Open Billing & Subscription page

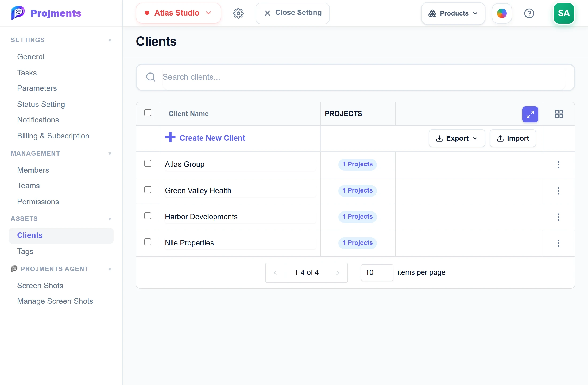click(53, 136)
